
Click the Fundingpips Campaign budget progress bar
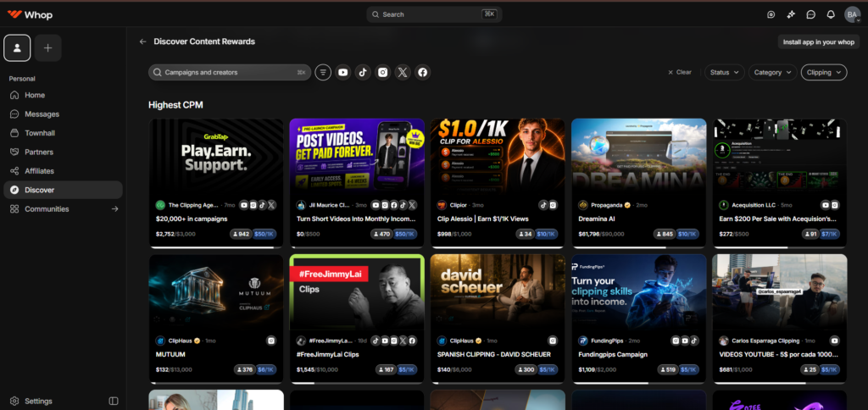point(639,383)
